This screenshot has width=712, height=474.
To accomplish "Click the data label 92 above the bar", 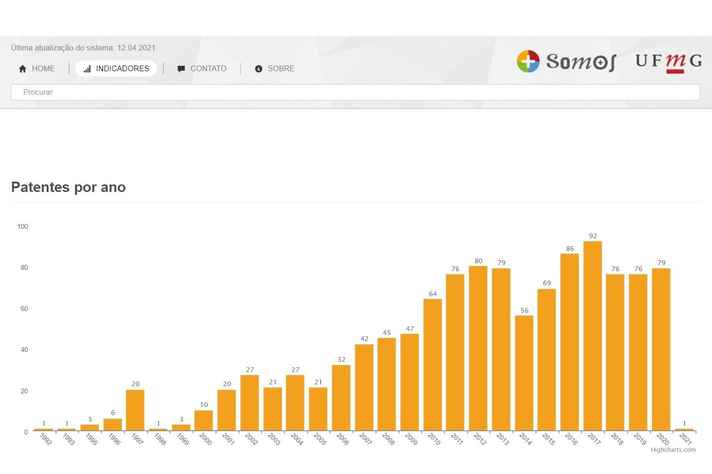I will (x=593, y=236).
